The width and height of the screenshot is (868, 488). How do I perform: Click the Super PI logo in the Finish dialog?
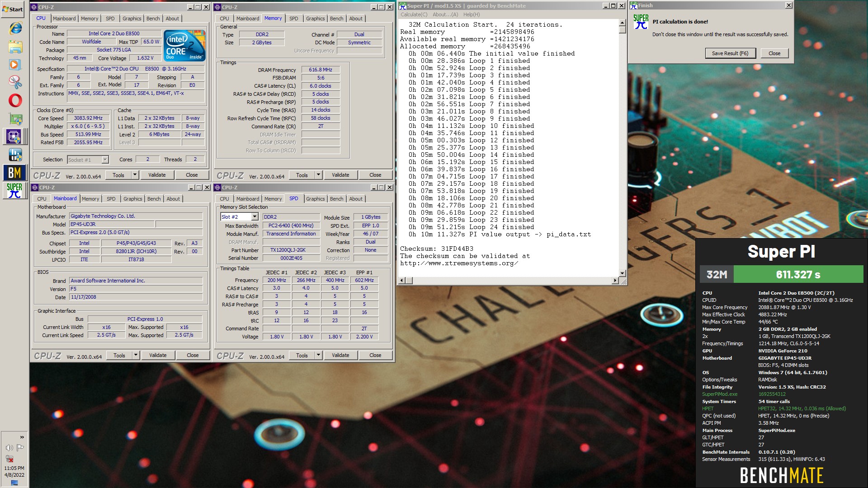point(641,21)
